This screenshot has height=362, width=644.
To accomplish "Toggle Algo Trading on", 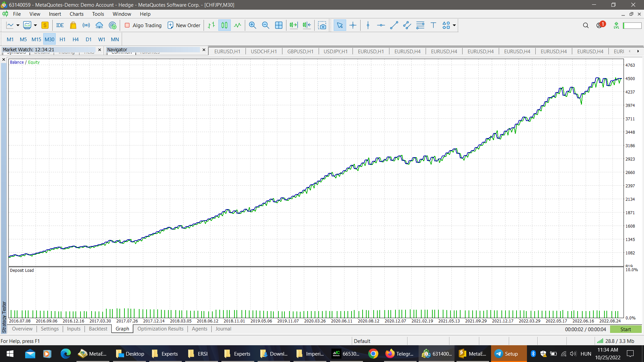I will tap(143, 25).
